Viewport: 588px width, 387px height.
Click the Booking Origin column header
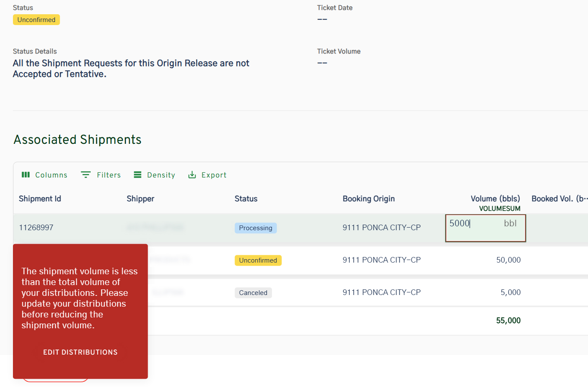click(x=369, y=199)
